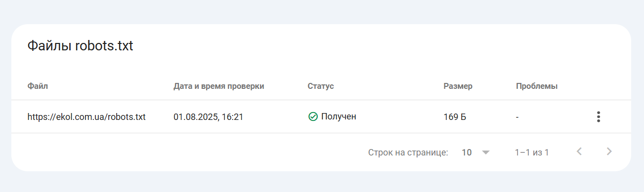This screenshot has width=644, height=192.
Task: Open the three-dot menu for robots.txt row
Action: [x=599, y=117]
